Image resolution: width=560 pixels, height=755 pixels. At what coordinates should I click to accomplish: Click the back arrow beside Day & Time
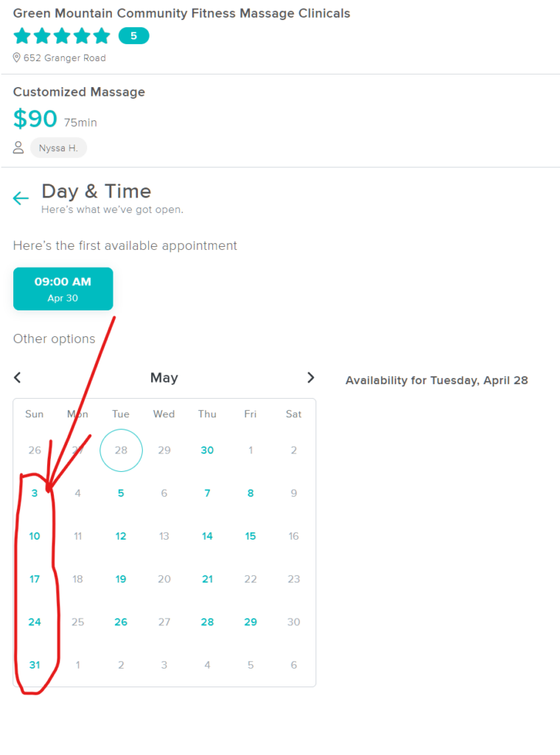tap(21, 198)
